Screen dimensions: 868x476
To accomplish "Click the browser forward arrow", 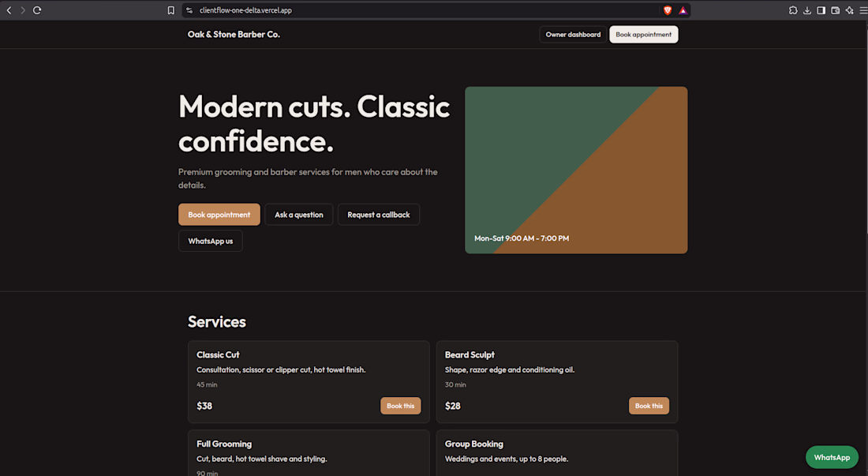I will pos(23,10).
